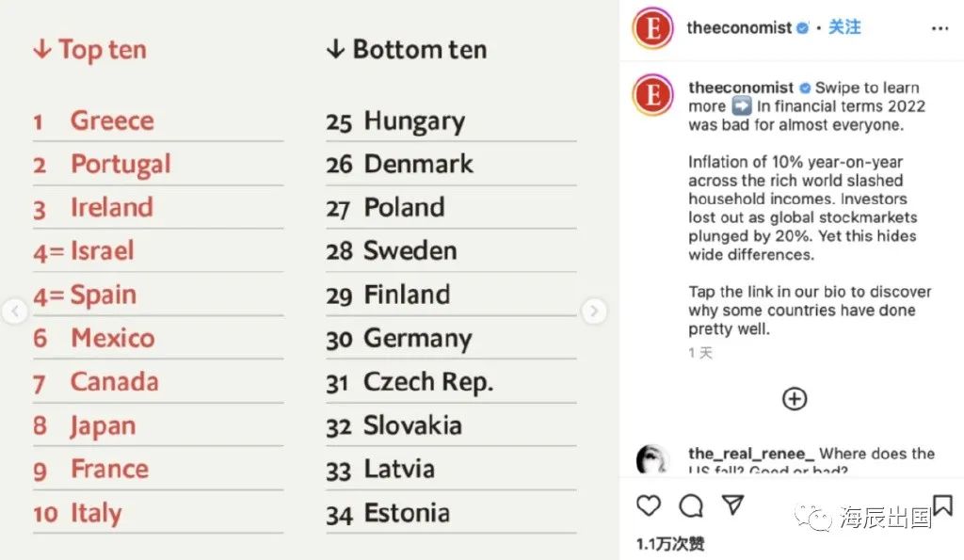Viewport: 964px width, 560px height.
Task: Click the Bottom ten heading in image
Action: point(407,50)
